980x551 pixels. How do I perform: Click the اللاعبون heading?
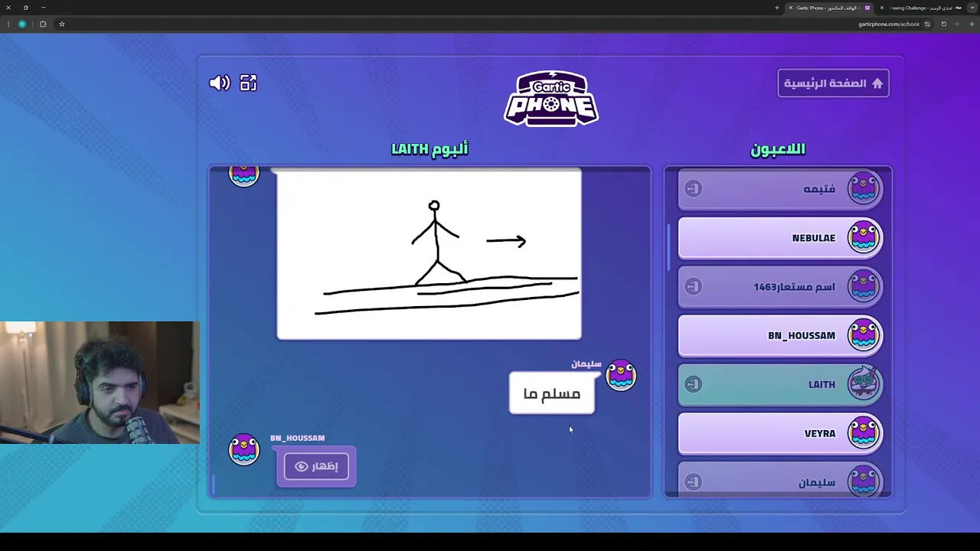(778, 149)
